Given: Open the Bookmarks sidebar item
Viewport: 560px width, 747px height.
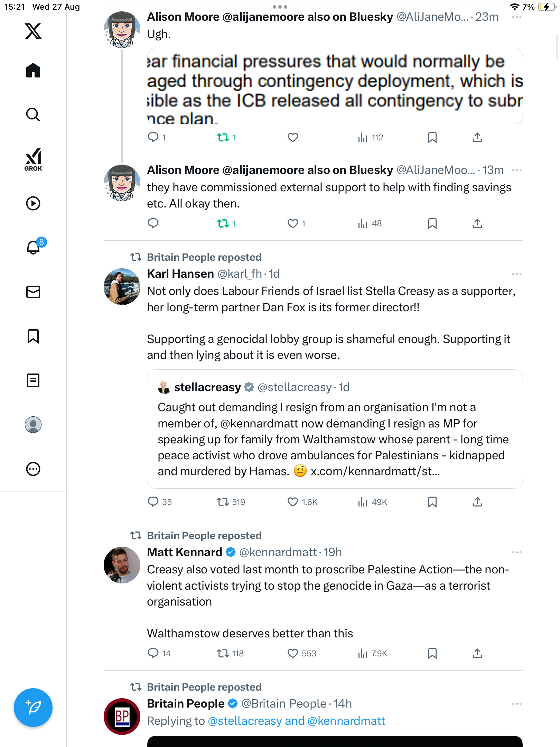Looking at the screenshot, I should point(33,336).
